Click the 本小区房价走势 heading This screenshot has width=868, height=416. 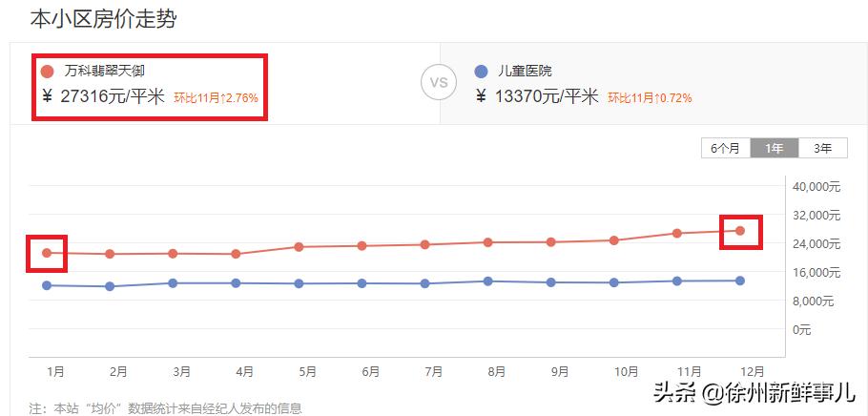103,18
